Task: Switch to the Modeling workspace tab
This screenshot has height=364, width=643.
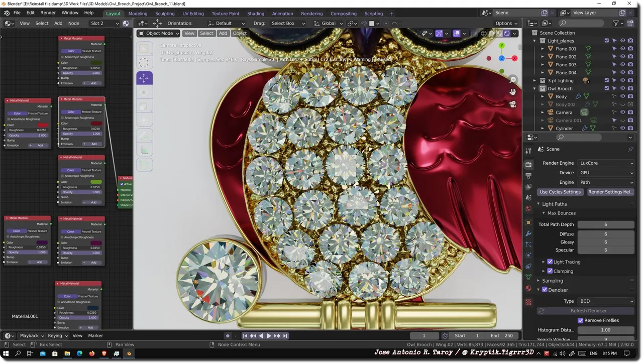Action: coord(138,14)
